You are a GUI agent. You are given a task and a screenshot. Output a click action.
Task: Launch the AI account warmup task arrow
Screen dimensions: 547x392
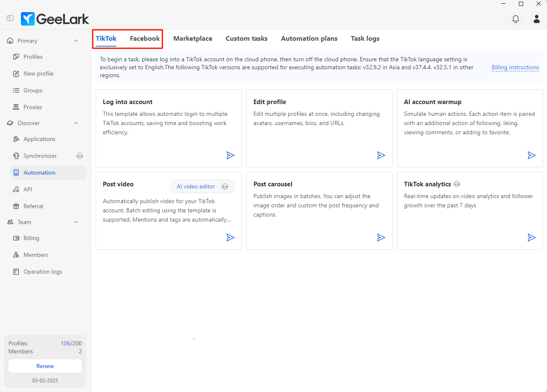pyautogui.click(x=531, y=155)
